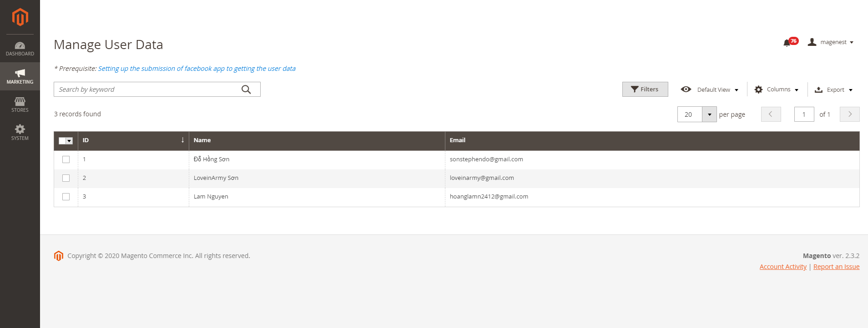Click the Magento logo in sidebar
This screenshot has height=328, width=868.
[20, 17]
